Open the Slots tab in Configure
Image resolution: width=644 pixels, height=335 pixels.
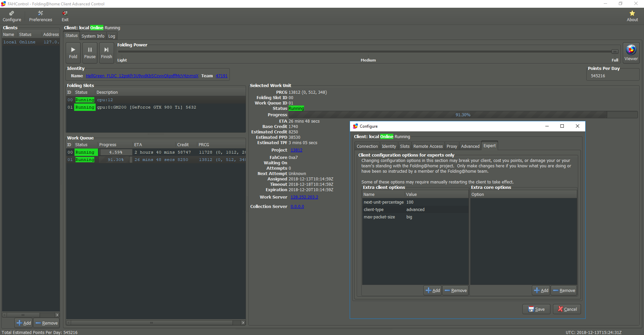(x=405, y=146)
